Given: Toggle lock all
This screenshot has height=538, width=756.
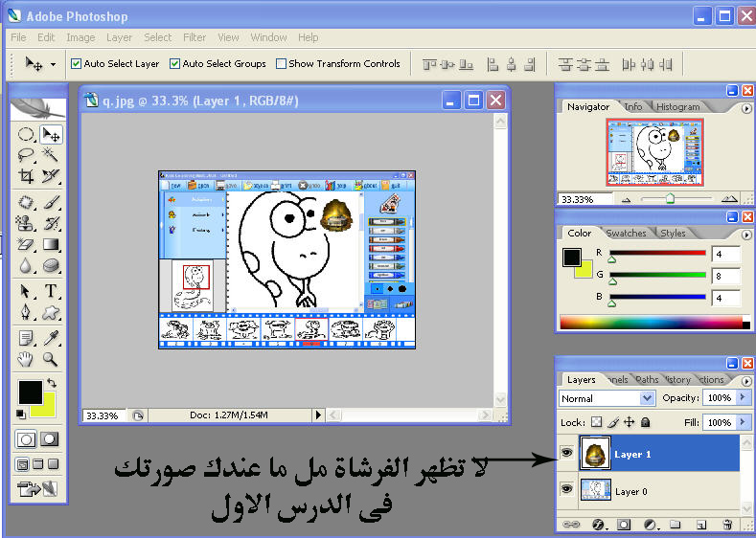Looking at the screenshot, I should (x=646, y=422).
